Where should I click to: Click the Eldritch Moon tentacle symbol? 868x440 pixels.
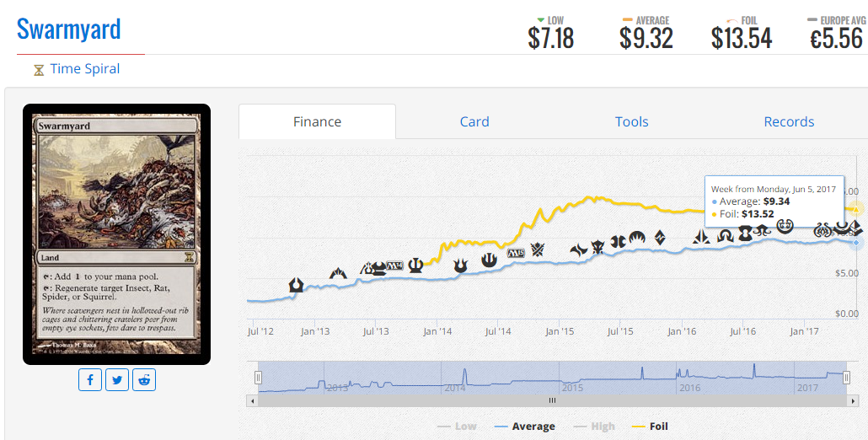(x=763, y=230)
